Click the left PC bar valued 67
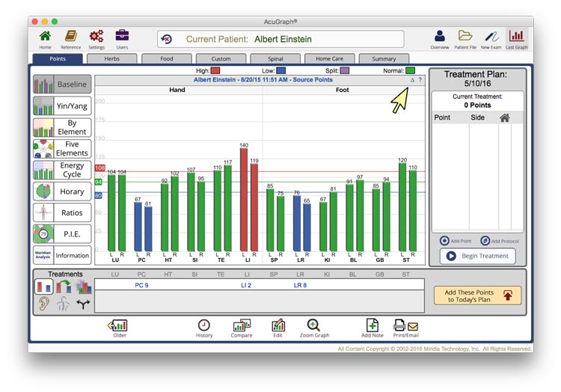Screen dimensions: 561x392 (x=138, y=227)
